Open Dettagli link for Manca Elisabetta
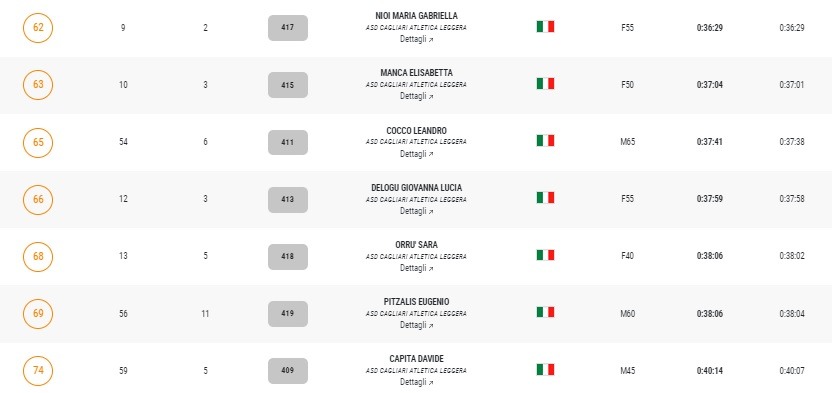Screen dimensions: 832x393 coord(417,97)
